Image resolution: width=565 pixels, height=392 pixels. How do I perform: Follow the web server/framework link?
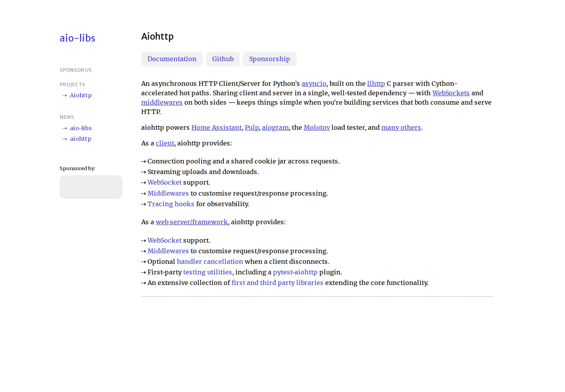tap(191, 222)
